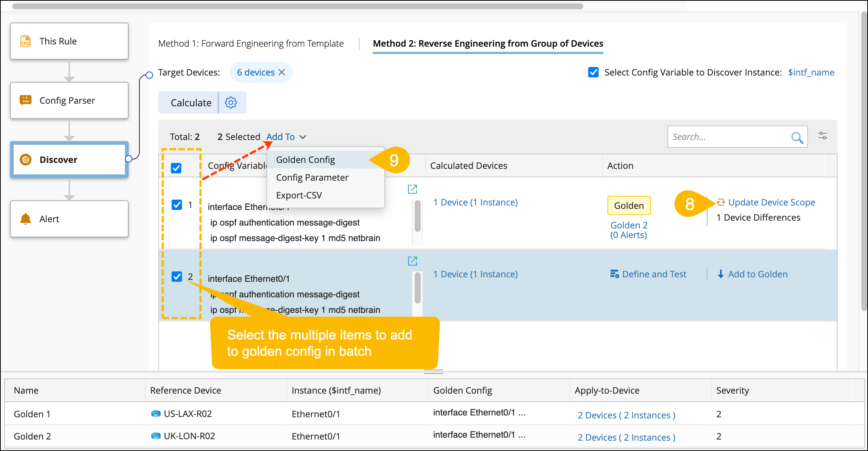The height and width of the screenshot is (451, 868).
Task: Click the Alert bell step icon
Action: (26, 219)
